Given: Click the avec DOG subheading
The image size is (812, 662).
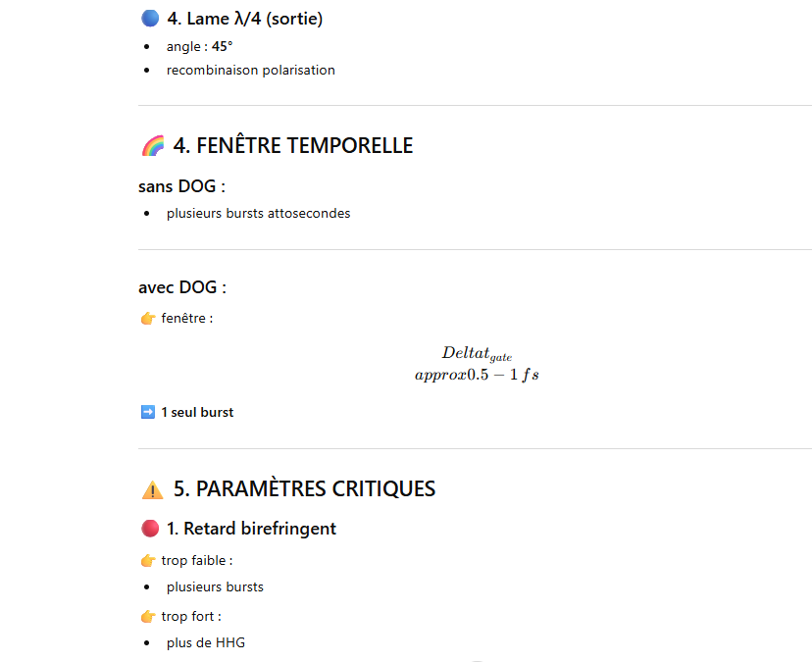Looking at the screenshot, I should pyautogui.click(x=182, y=287).
